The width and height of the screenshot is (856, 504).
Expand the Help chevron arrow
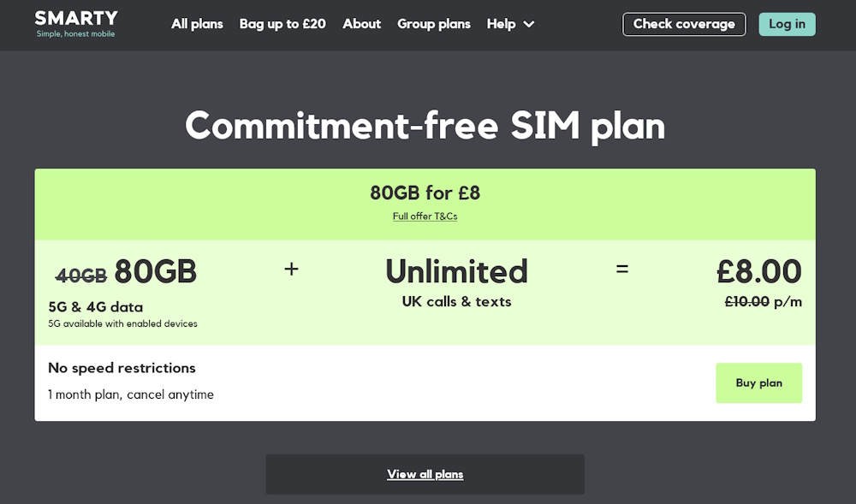tap(529, 24)
